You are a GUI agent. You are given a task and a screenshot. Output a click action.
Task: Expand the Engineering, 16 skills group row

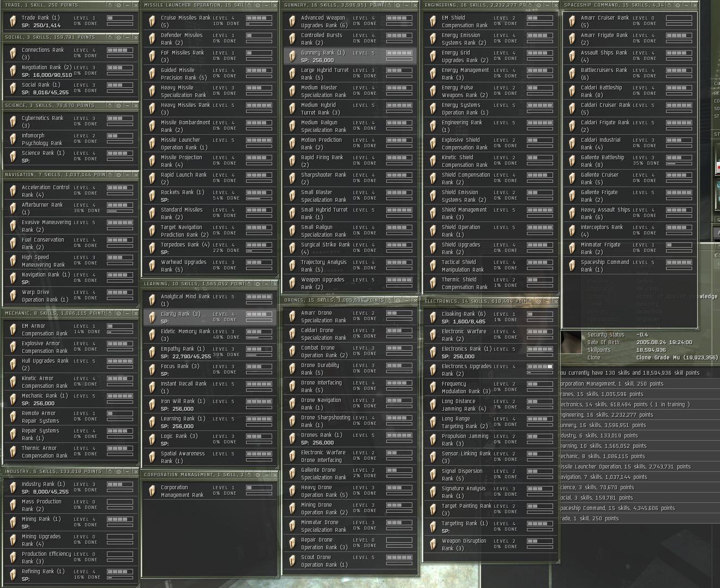click(639, 415)
